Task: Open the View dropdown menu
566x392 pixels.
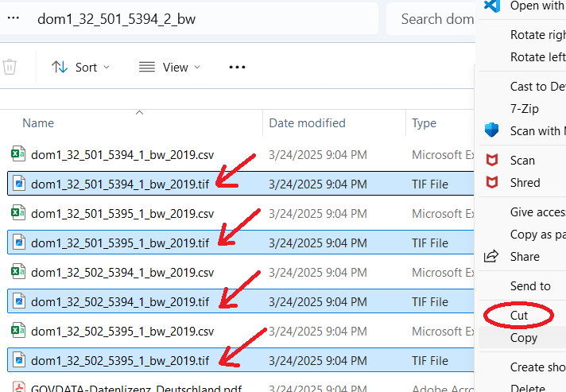Action: [164, 68]
